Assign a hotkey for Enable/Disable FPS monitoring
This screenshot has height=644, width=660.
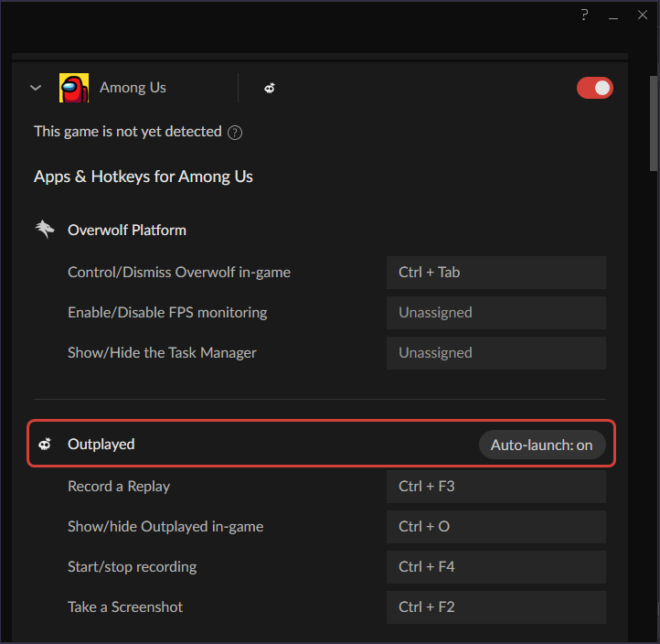tap(495, 313)
